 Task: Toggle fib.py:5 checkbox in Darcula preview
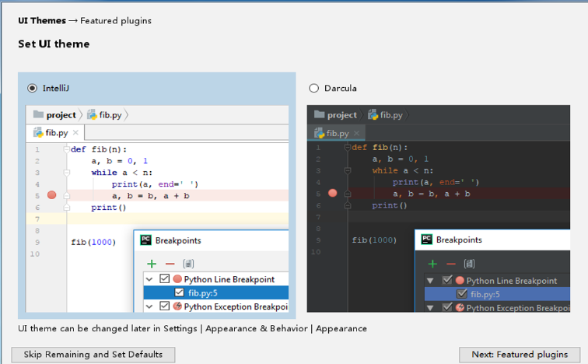(x=462, y=293)
